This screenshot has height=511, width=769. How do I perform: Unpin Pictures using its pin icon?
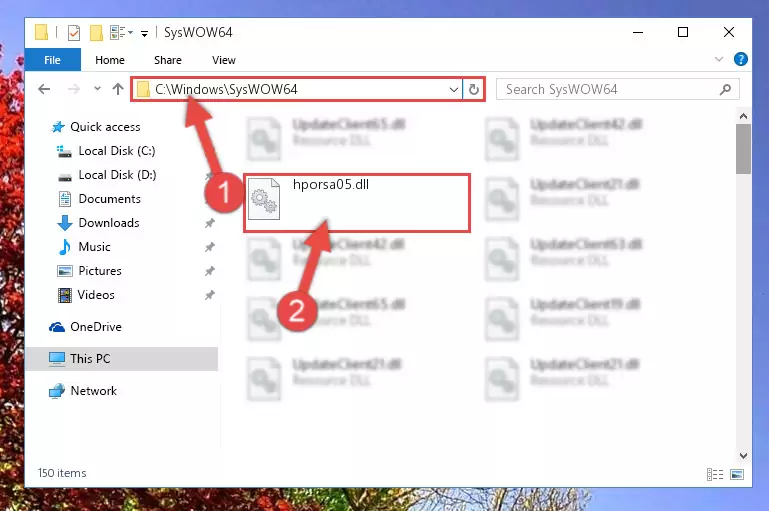pyautogui.click(x=209, y=271)
